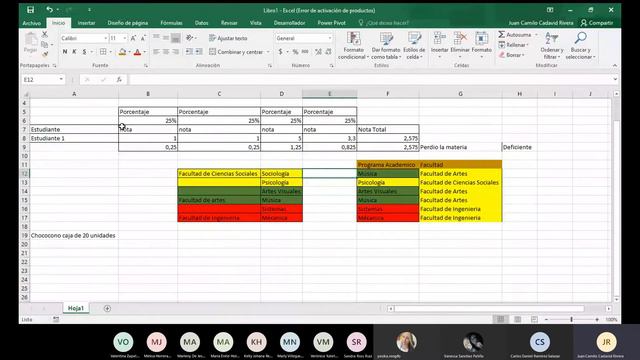Open Calibri font name dropdown
Image resolution: width=640 pixels, height=360 pixels.
[x=106, y=38]
